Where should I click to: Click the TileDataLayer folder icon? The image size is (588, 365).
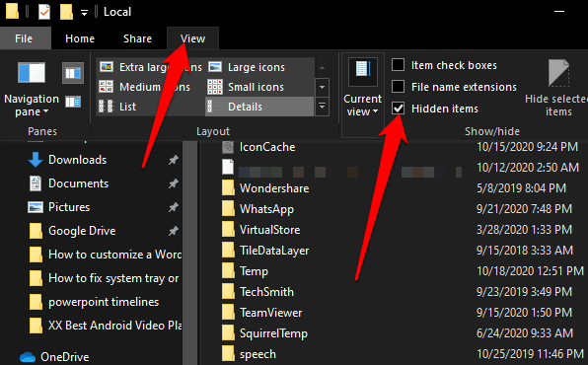click(228, 251)
